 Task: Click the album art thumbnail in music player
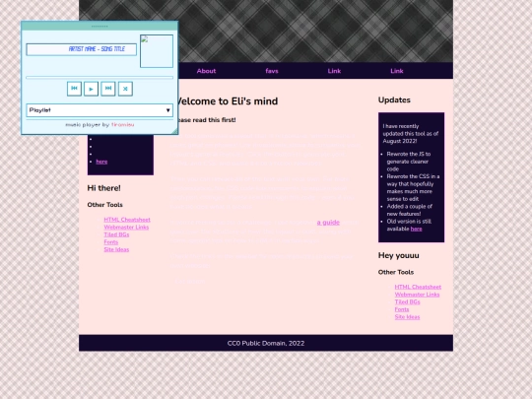click(157, 51)
